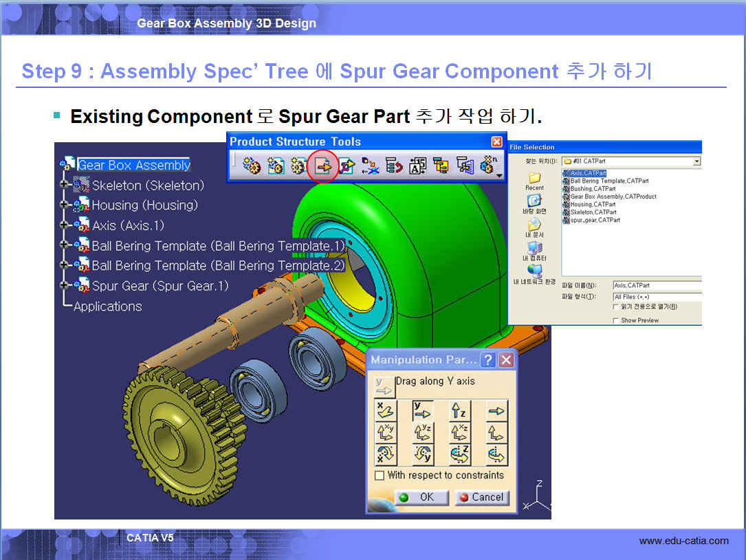Open the #01 CATPart location dropdown
Image resolution: width=746 pixels, height=560 pixels.
point(696,161)
